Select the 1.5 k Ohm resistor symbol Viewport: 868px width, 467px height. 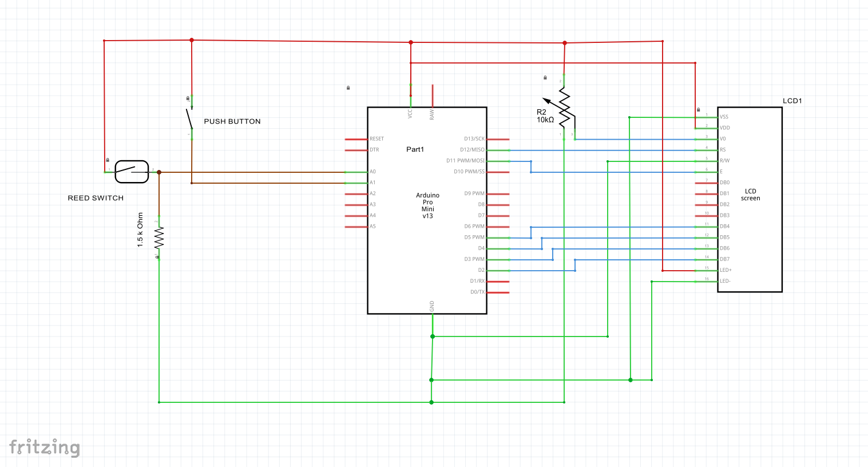point(158,238)
